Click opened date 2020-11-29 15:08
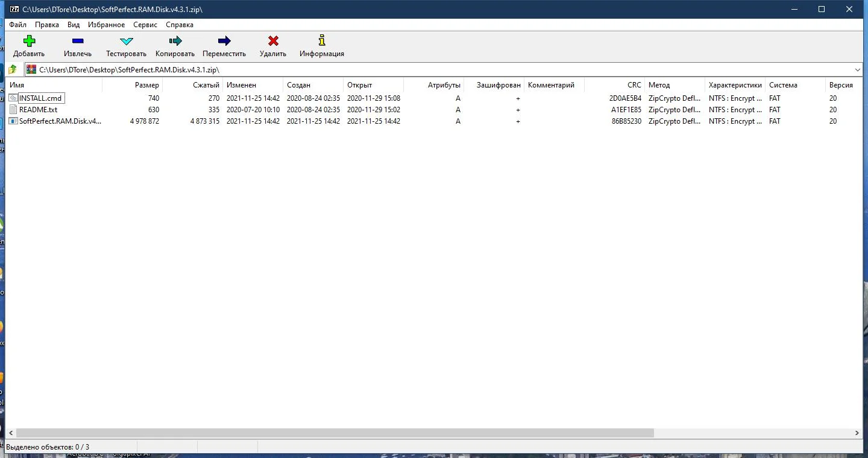The height and width of the screenshot is (458, 868). (x=374, y=98)
